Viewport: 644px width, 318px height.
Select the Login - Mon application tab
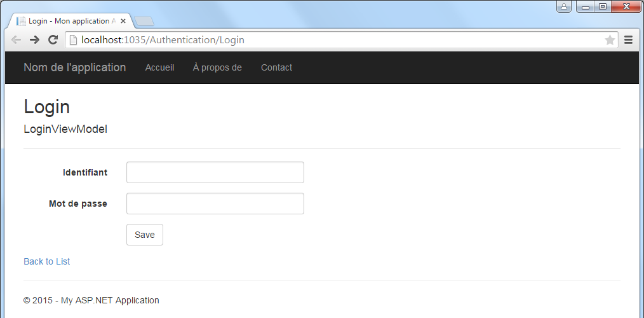pos(72,21)
